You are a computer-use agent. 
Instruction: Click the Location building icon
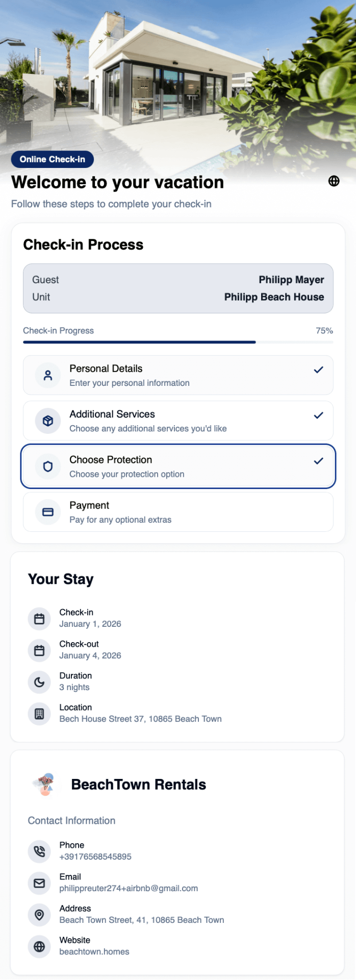click(39, 714)
